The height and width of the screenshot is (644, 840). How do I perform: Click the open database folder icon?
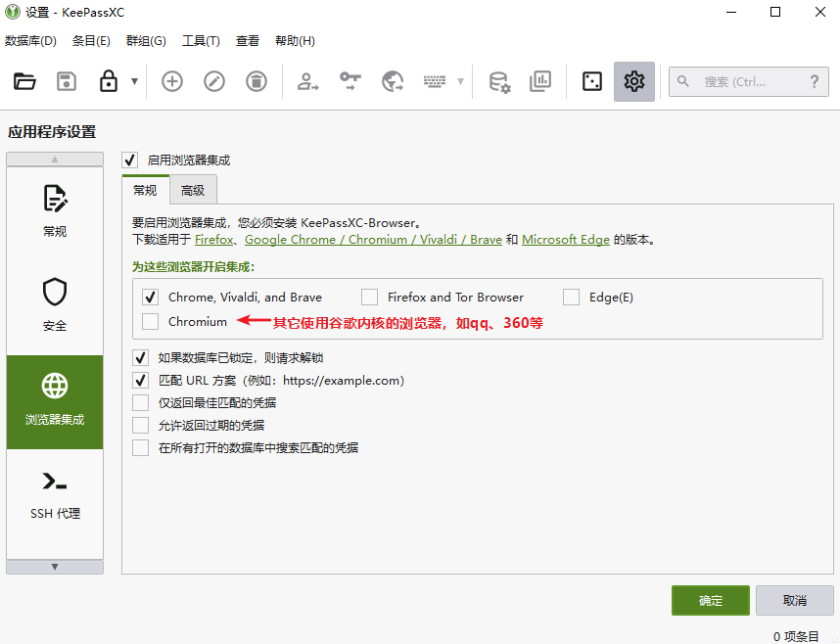[x=24, y=81]
